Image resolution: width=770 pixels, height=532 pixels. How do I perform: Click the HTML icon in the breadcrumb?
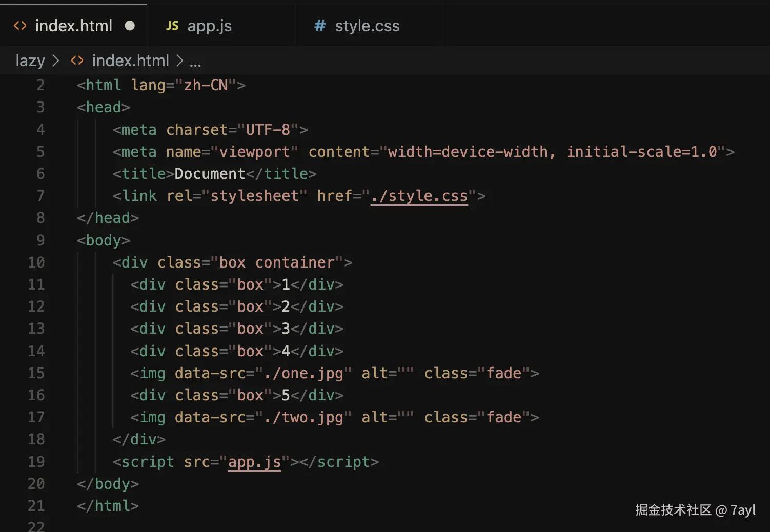pos(77,61)
